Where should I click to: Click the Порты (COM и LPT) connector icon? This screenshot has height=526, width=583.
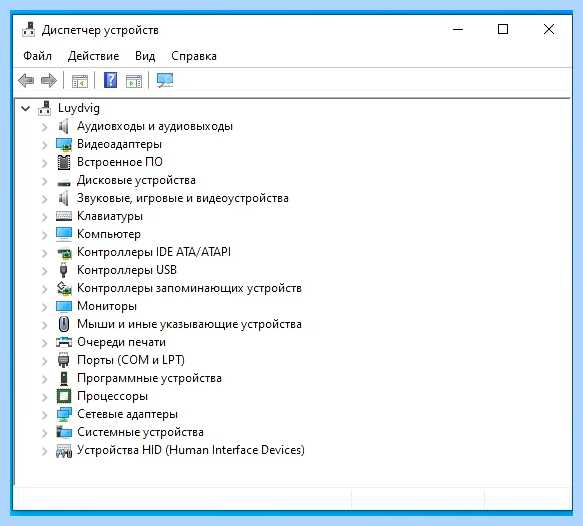pyautogui.click(x=64, y=360)
